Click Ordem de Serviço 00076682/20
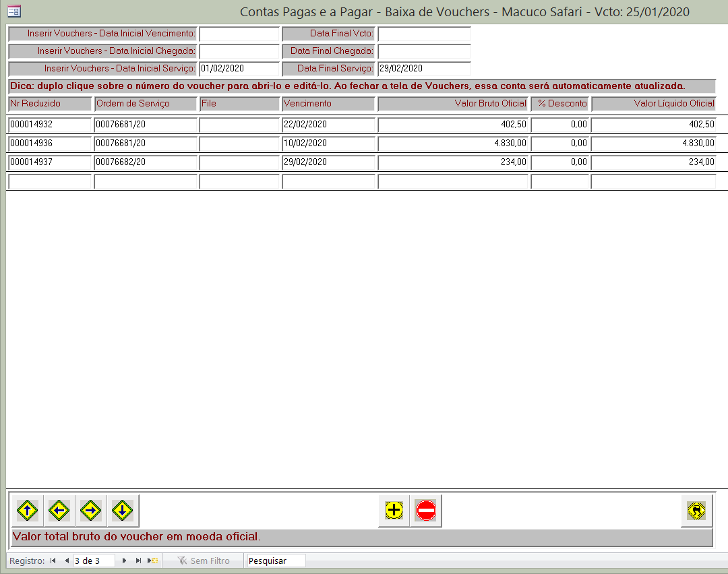728x574 pixels. click(145, 162)
